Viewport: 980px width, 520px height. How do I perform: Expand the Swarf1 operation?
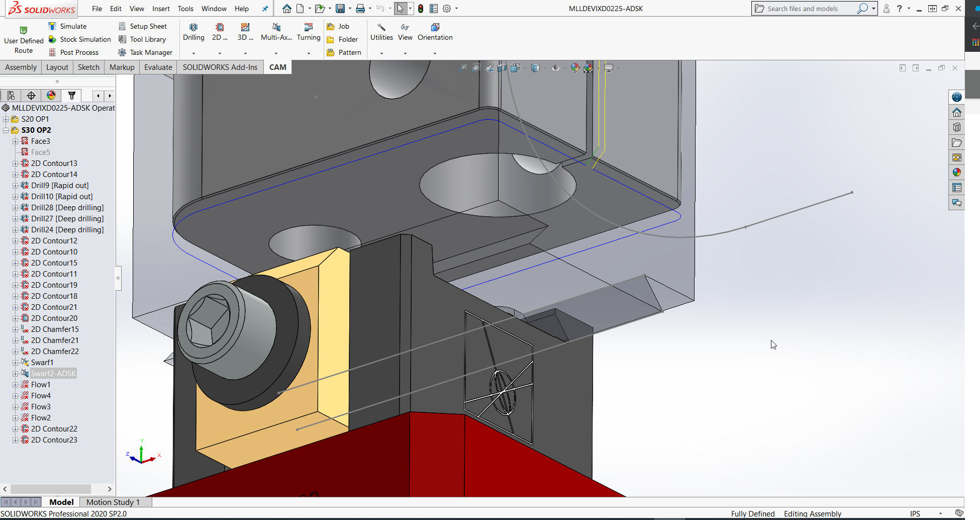tap(16, 363)
